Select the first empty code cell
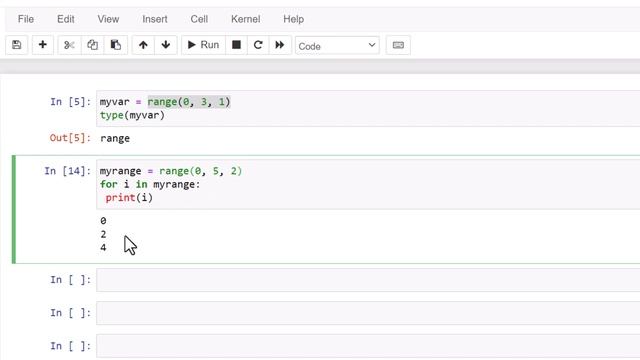640x360 pixels. 368,280
